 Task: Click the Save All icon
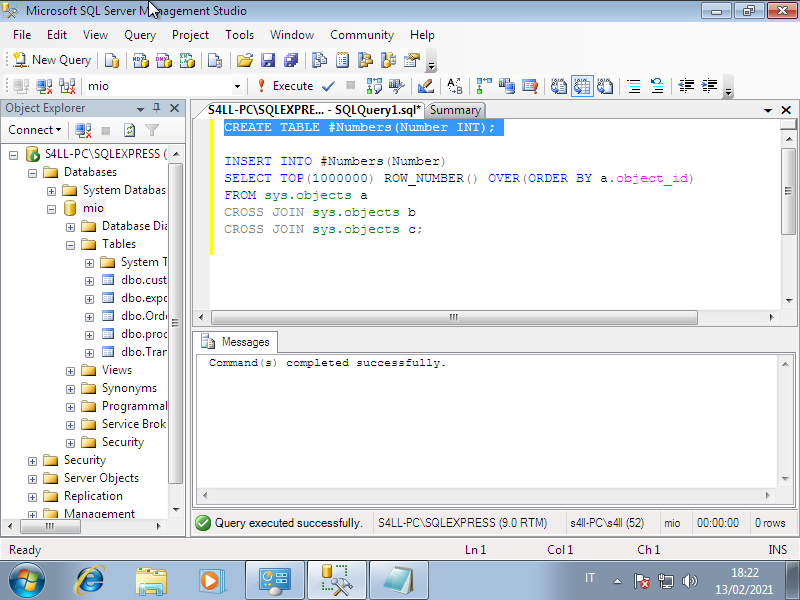[x=291, y=60]
